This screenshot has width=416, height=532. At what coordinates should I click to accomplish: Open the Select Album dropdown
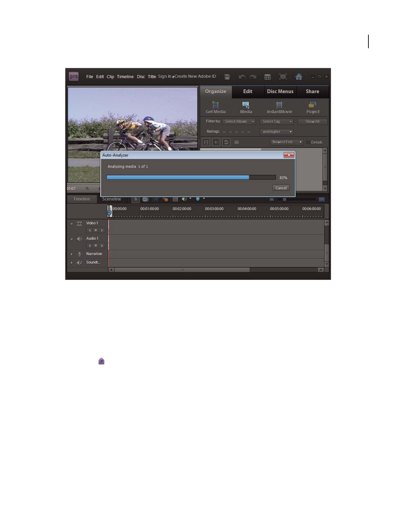tap(239, 122)
